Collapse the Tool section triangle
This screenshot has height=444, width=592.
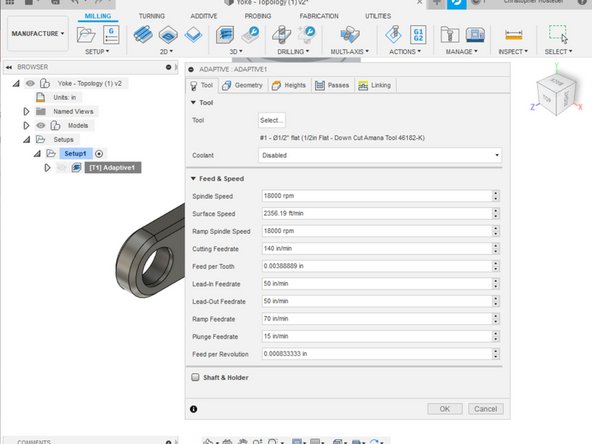coord(193,102)
